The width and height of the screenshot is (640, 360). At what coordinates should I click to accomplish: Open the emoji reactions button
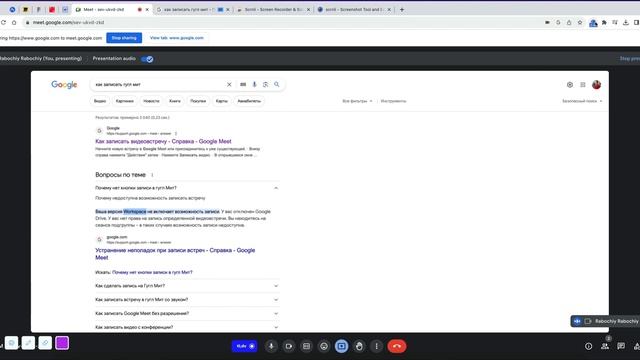tap(324, 346)
